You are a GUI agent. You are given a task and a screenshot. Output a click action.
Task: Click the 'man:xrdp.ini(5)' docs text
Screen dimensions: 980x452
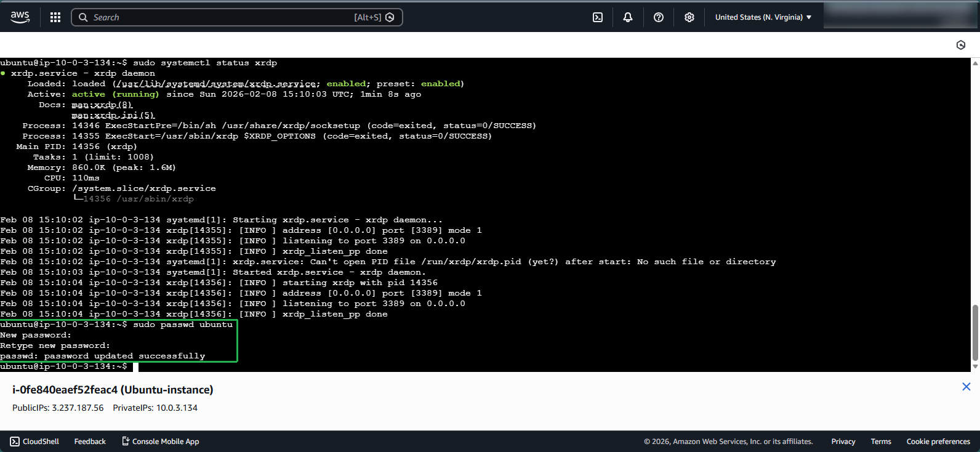click(x=113, y=115)
